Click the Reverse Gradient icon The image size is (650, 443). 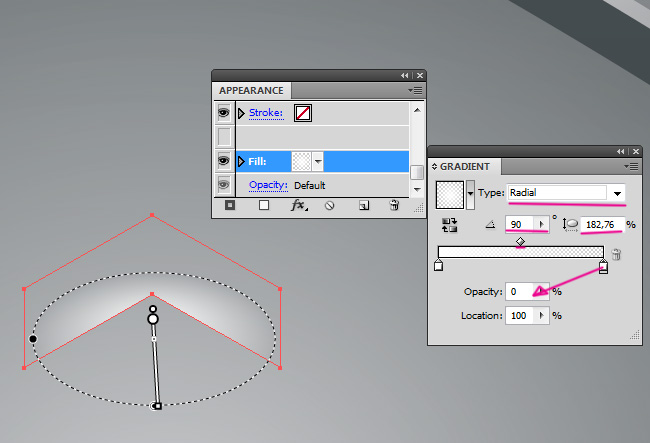pyautogui.click(x=448, y=226)
